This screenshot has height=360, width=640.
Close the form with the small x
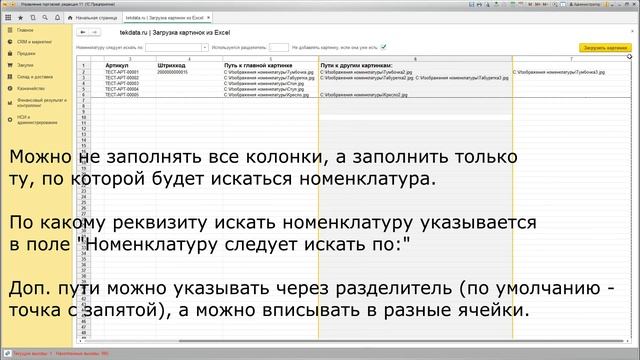632,31
